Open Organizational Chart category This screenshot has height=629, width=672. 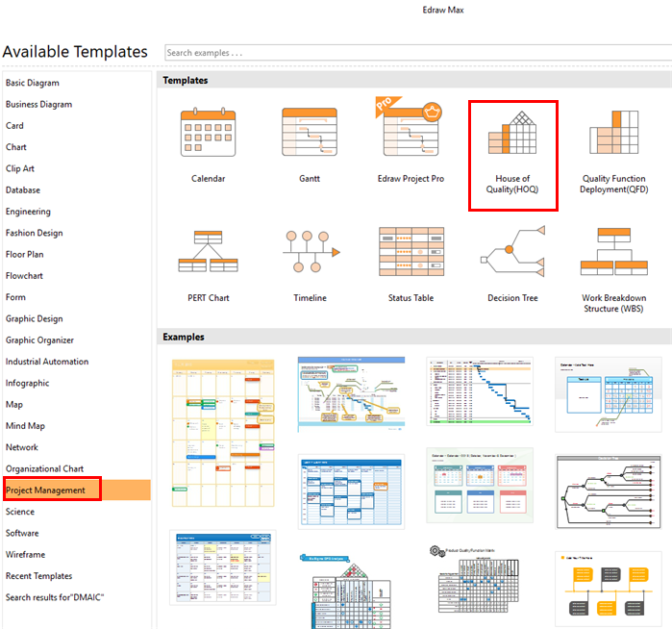click(x=44, y=468)
